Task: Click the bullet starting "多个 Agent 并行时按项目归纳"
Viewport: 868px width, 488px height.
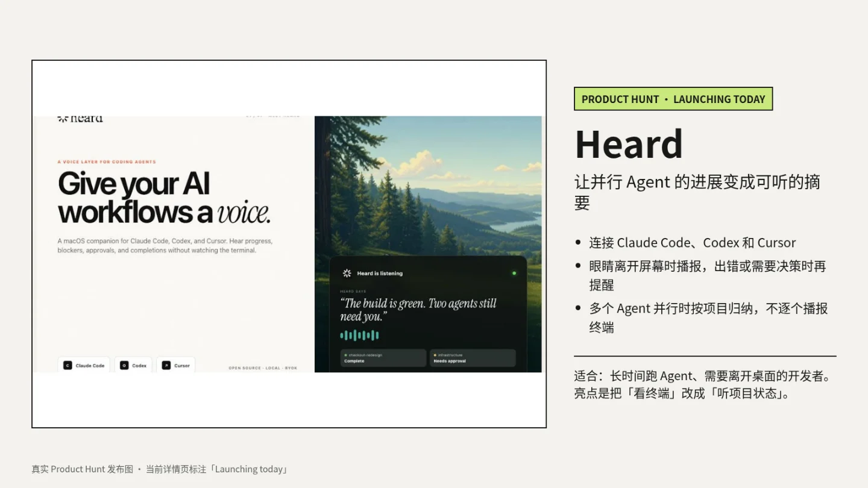Action: coord(708,318)
